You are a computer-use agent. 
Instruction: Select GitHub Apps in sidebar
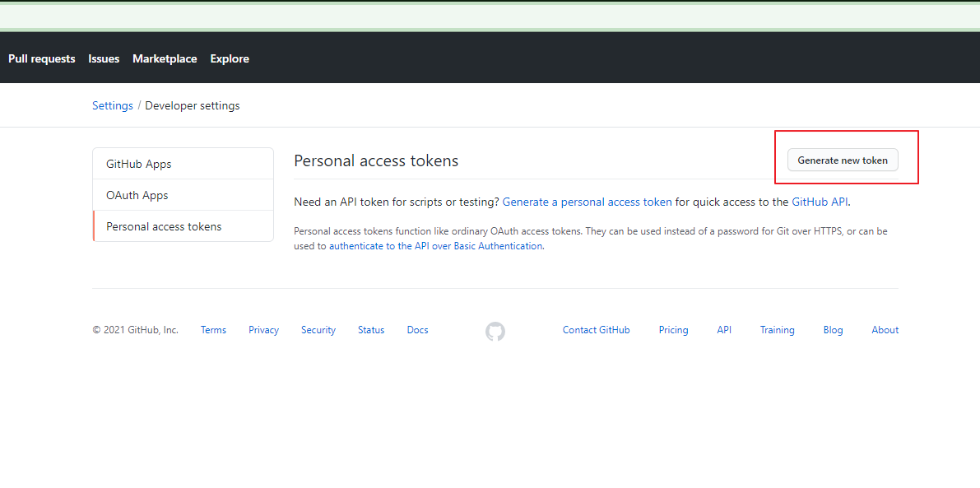coord(183,164)
